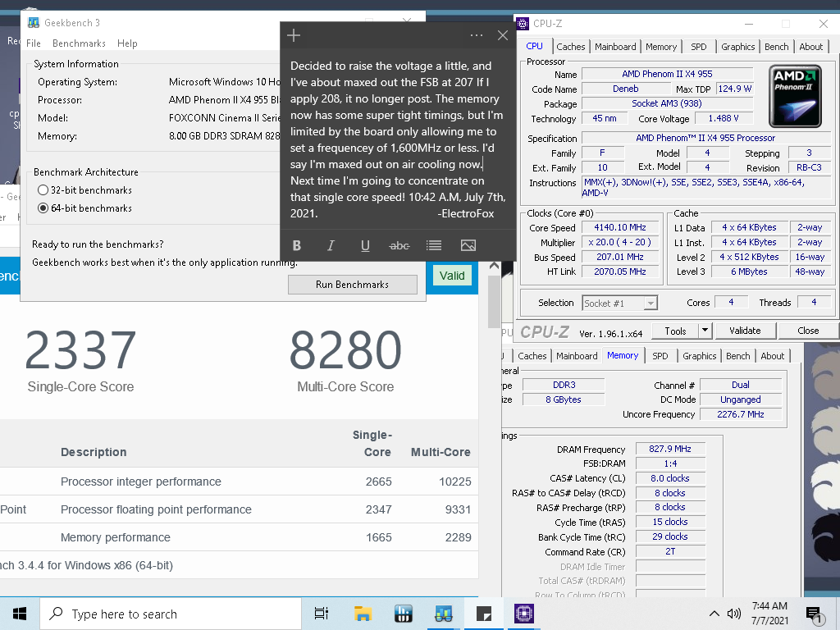The width and height of the screenshot is (840, 630).
Task: Open the notification center icon
Action: (x=814, y=615)
